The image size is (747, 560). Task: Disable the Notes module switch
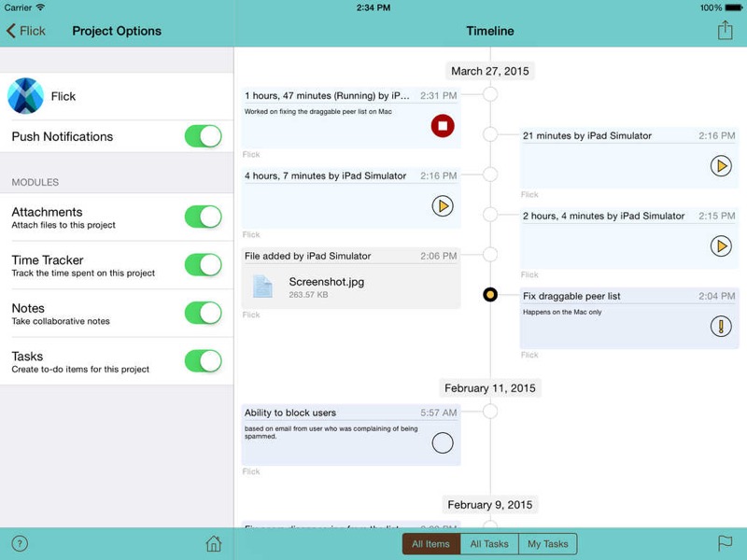tap(203, 314)
